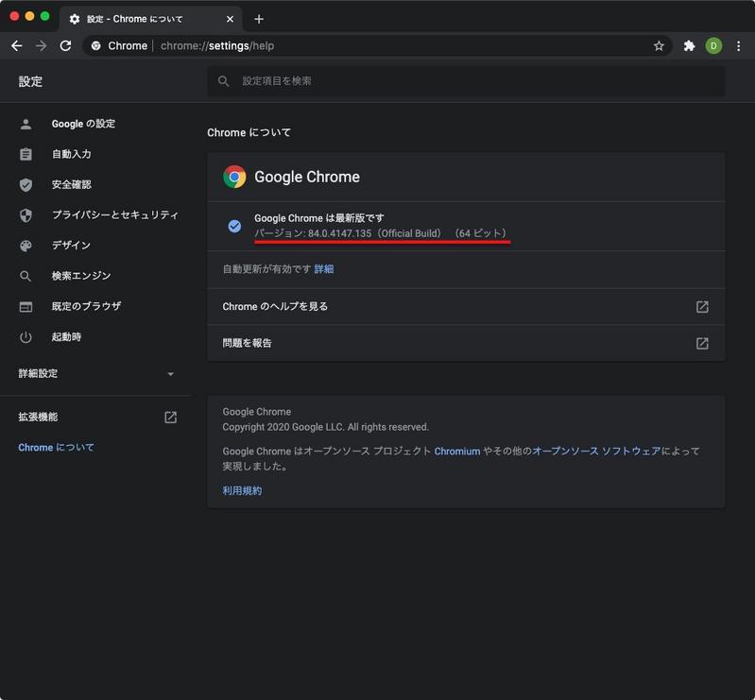The height and width of the screenshot is (700, 755).
Task: Click the Chrome site info icon in address bar
Action: coord(96,45)
